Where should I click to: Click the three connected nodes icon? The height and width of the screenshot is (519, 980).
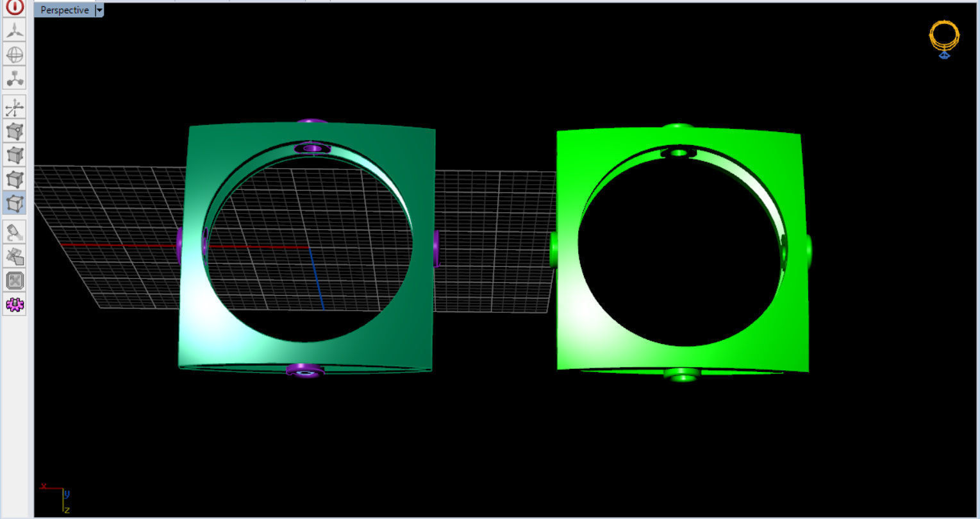[15, 78]
